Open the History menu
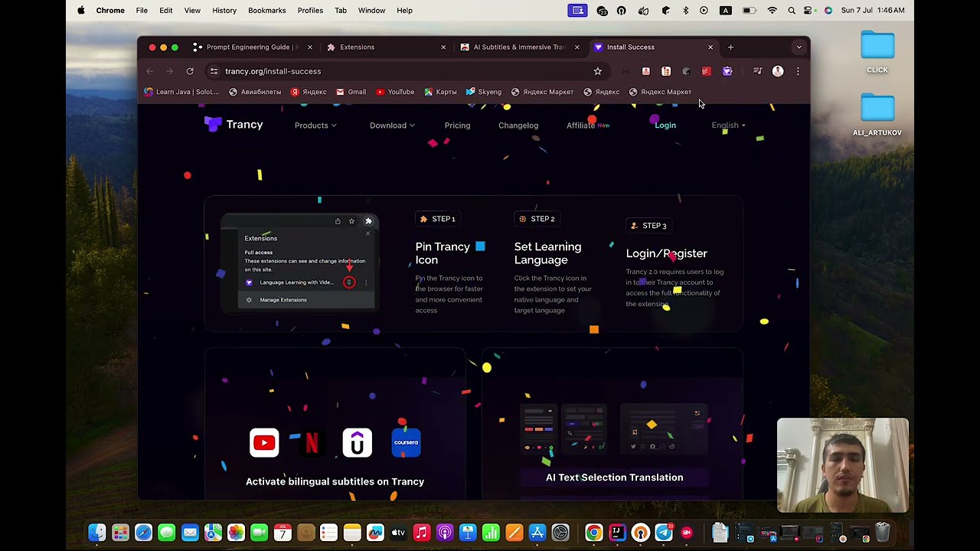This screenshot has height=551, width=980. pyautogui.click(x=224, y=11)
